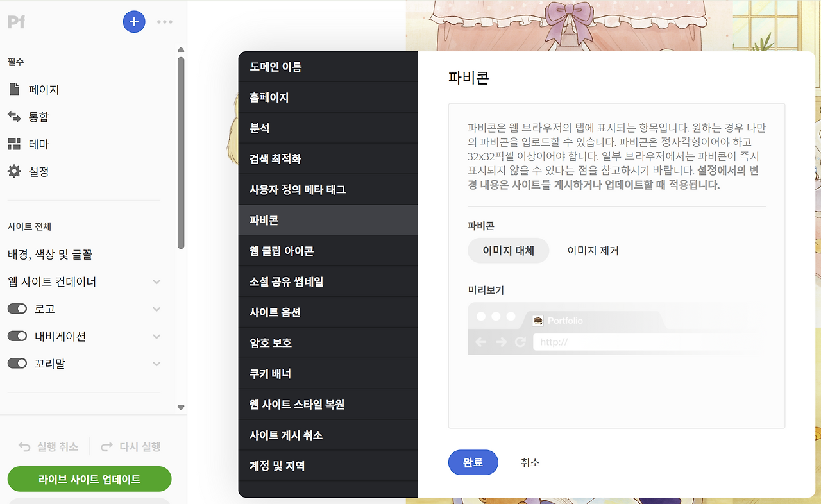
Task: Open the 쿠키 배너 menu entry
Action: click(269, 373)
